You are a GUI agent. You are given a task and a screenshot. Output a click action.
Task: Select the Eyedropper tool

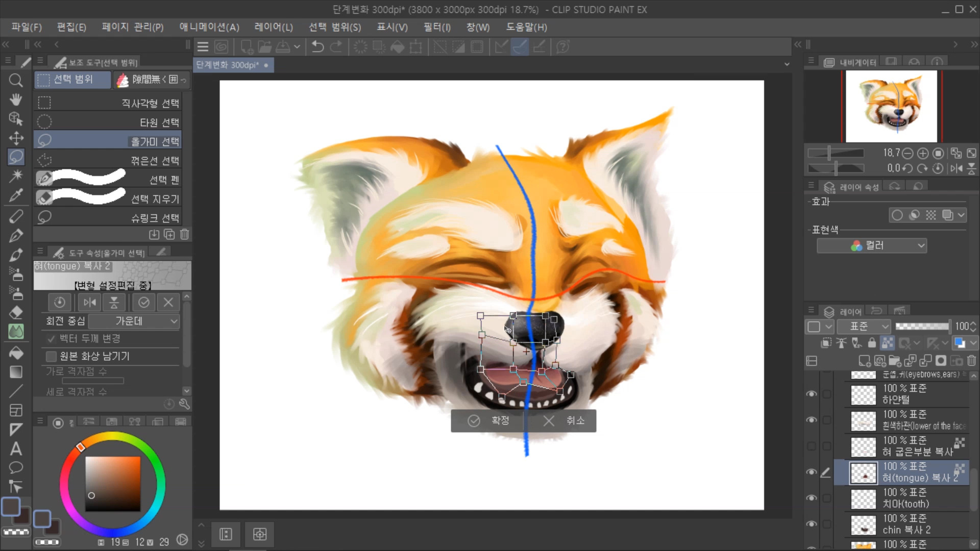point(16,195)
